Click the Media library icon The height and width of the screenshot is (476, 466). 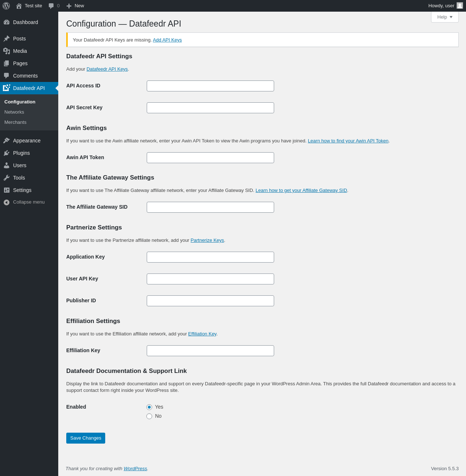pyautogui.click(x=7, y=51)
